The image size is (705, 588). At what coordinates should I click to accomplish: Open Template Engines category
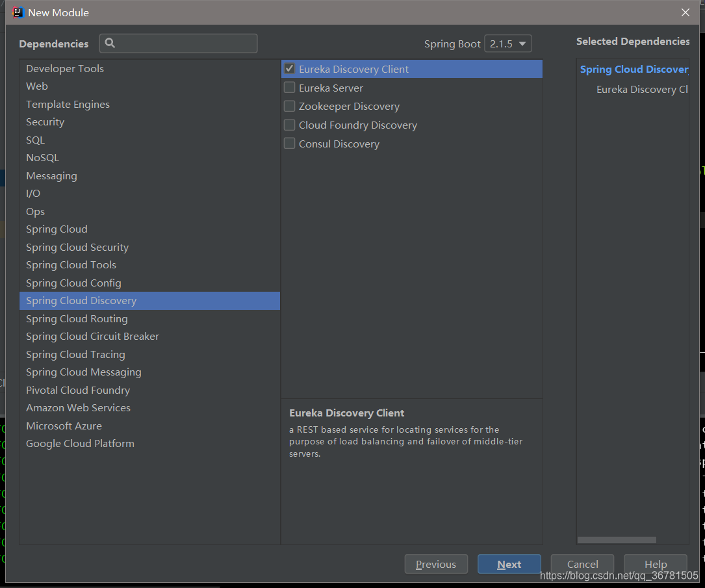[149, 105]
